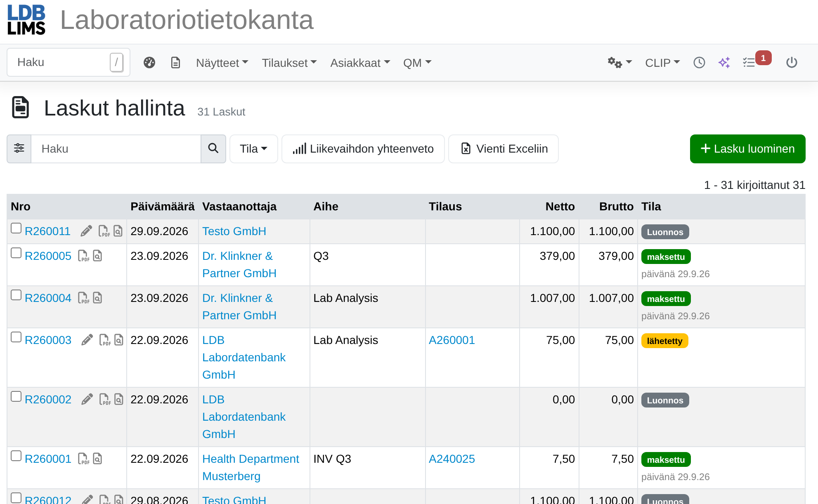The width and height of the screenshot is (818, 504).
Task: Open the Näytteet menu
Action: click(222, 63)
